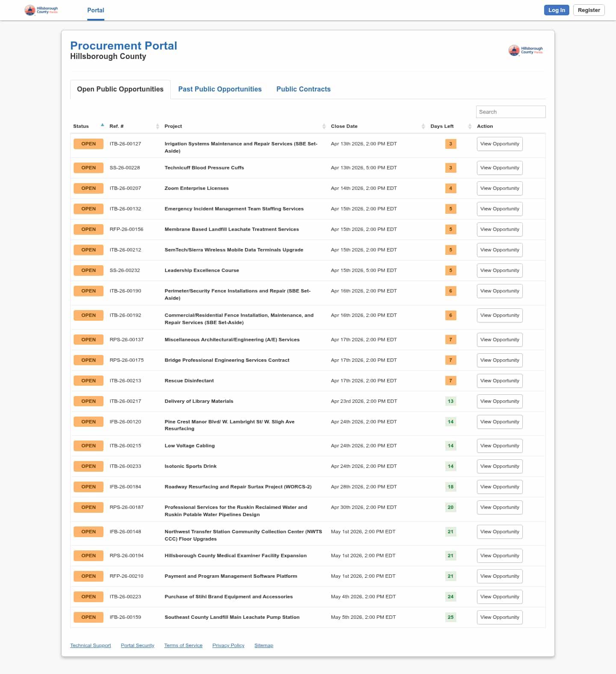Switch to the Past Public Opportunities tab
Viewport: 616px width, 674px height.
[220, 89]
